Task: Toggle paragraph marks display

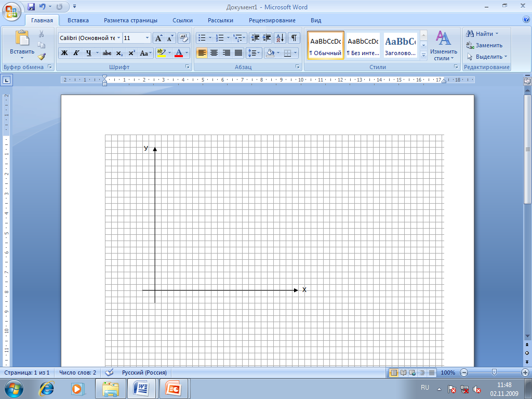Action: coord(294,38)
